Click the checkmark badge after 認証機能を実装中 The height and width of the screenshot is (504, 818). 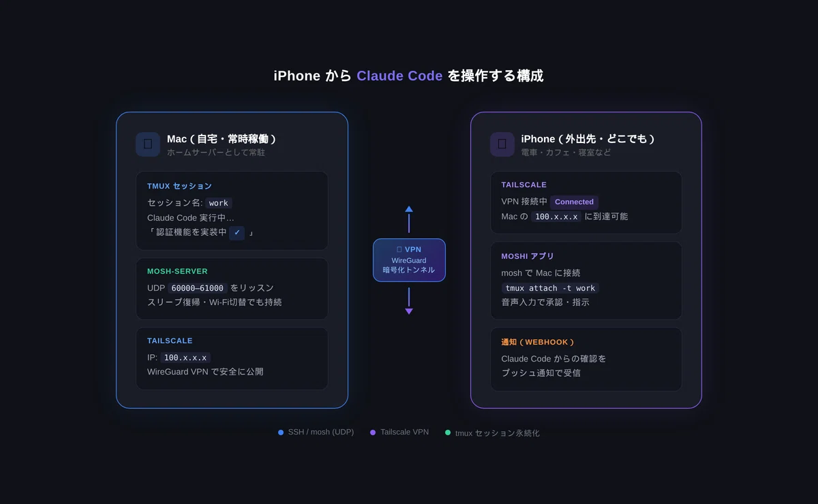coord(237,233)
